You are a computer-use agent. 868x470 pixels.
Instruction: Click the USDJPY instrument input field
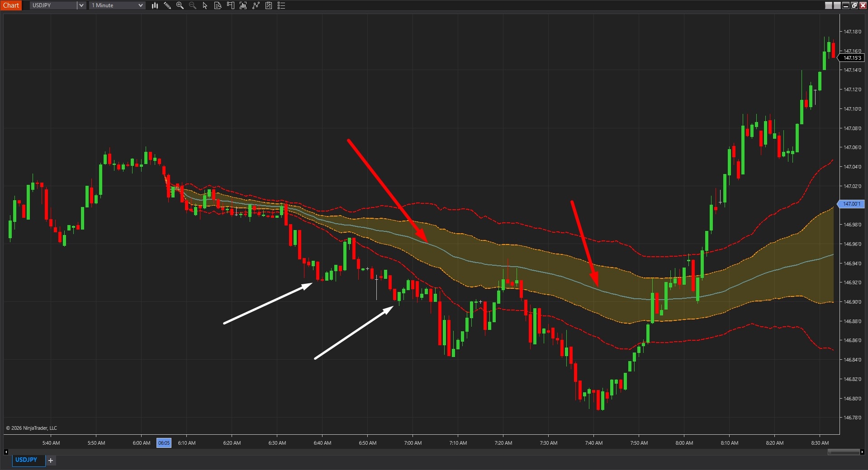pos(53,5)
